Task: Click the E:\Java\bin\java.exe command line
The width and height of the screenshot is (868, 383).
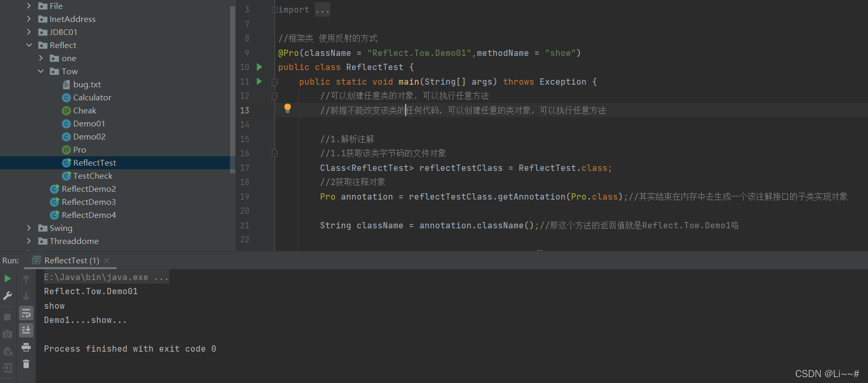Action: [x=106, y=277]
